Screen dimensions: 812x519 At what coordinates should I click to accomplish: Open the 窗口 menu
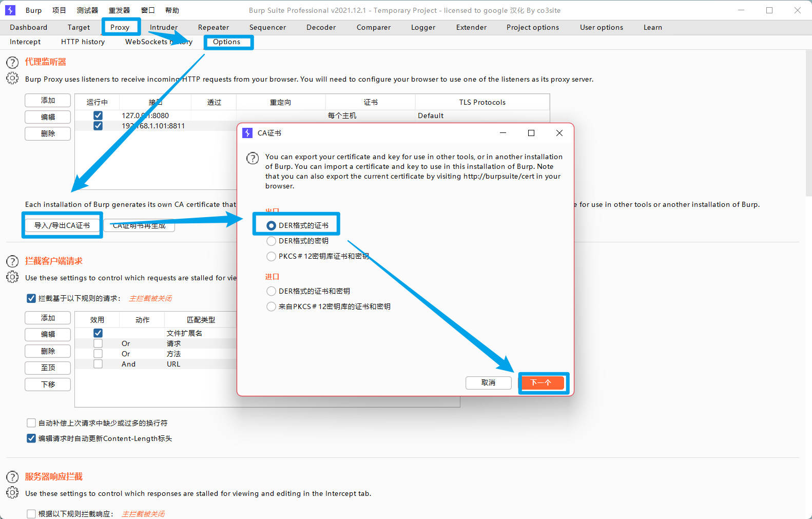tap(148, 10)
